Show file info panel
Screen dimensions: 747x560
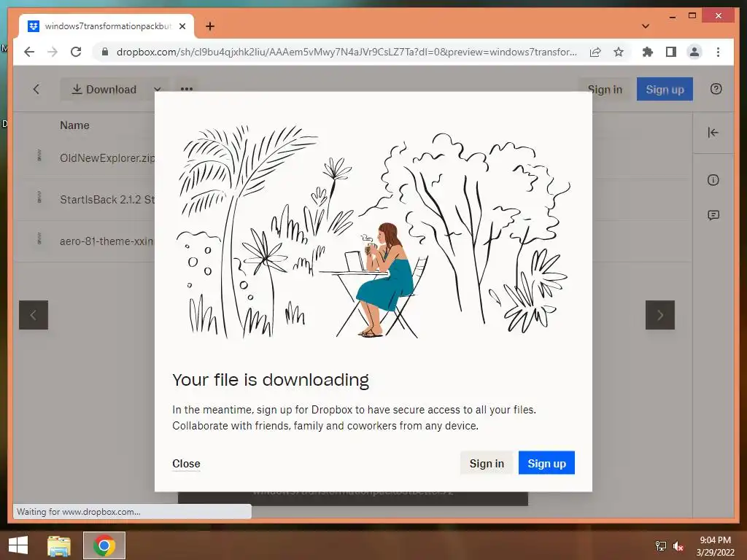pos(713,180)
